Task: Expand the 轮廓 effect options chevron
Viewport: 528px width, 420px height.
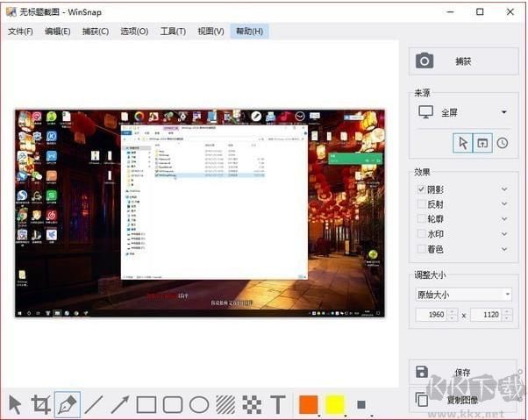Action: click(504, 219)
